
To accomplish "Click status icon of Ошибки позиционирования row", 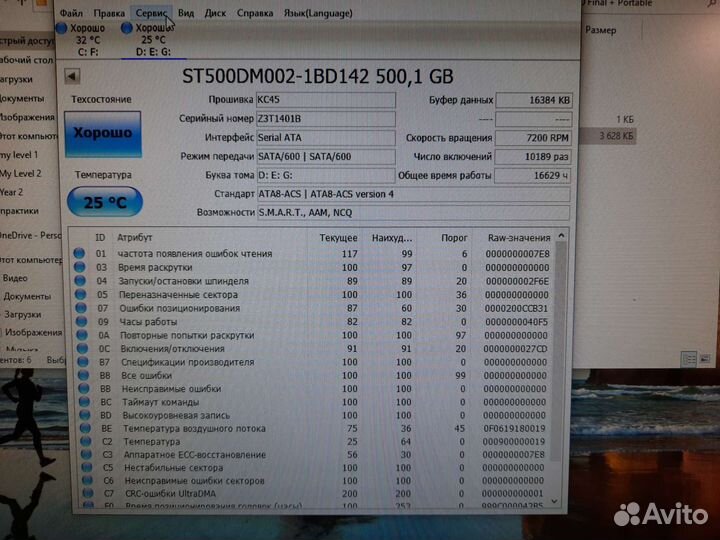I will tap(81, 308).
